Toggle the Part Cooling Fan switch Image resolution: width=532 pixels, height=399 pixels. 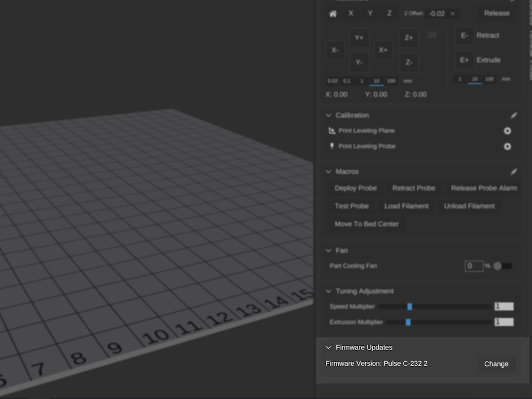pyautogui.click(x=502, y=266)
